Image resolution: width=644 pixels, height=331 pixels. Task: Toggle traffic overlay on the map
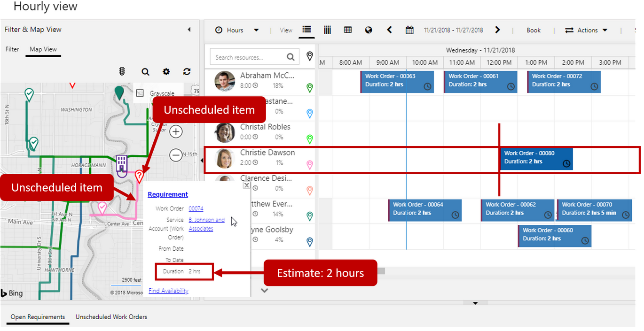[122, 71]
